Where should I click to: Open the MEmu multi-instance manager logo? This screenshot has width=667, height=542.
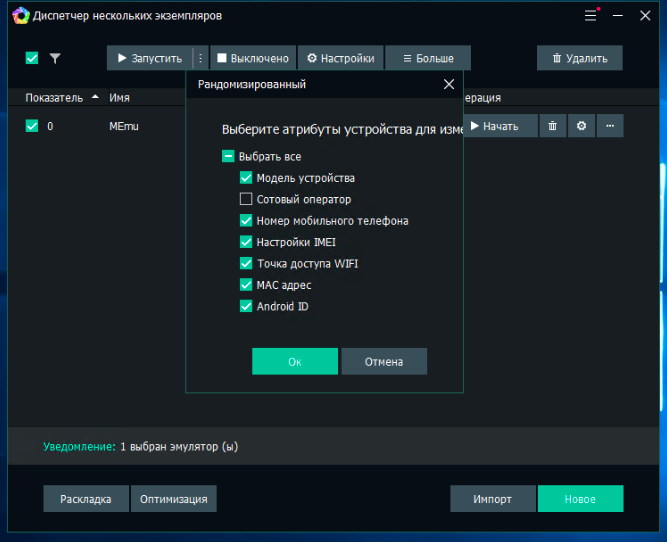[20, 16]
